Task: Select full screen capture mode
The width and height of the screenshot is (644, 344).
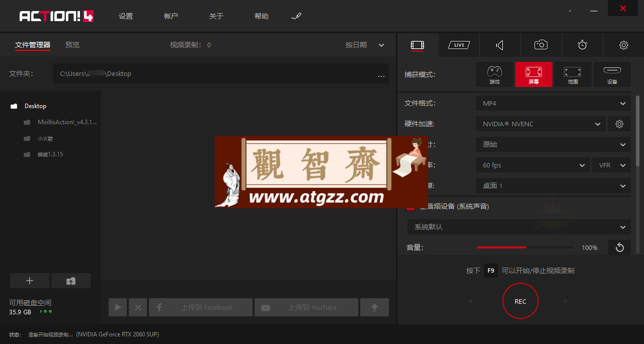Action: (533, 74)
